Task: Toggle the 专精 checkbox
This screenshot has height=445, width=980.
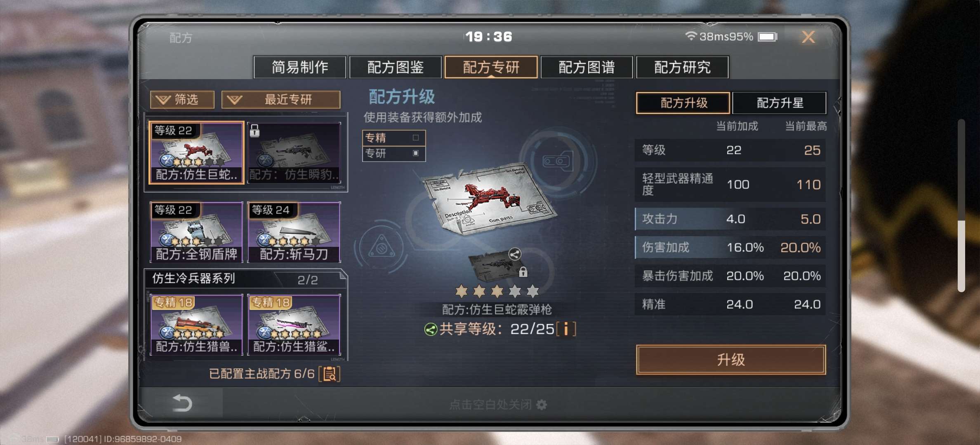Action: pyautogui.click(x=416, y=138)
